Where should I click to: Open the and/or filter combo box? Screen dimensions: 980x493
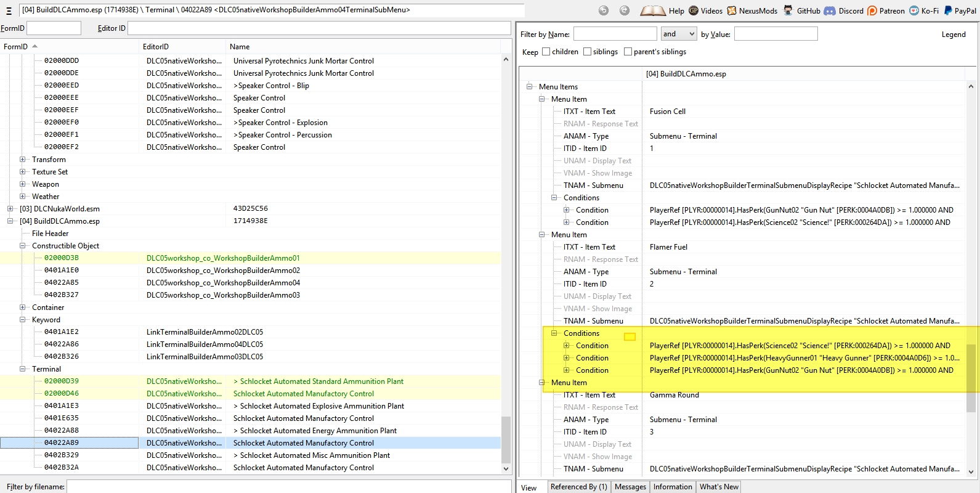click(678, 34)
